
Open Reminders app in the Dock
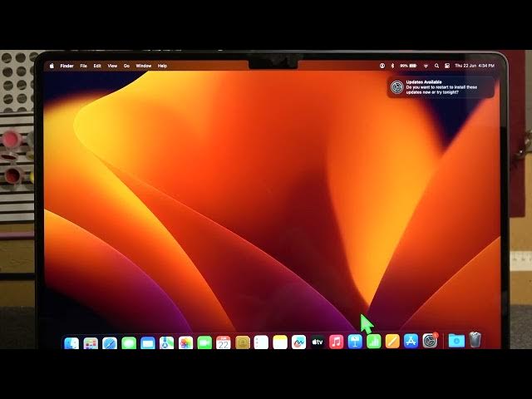(x=261, y=342)
